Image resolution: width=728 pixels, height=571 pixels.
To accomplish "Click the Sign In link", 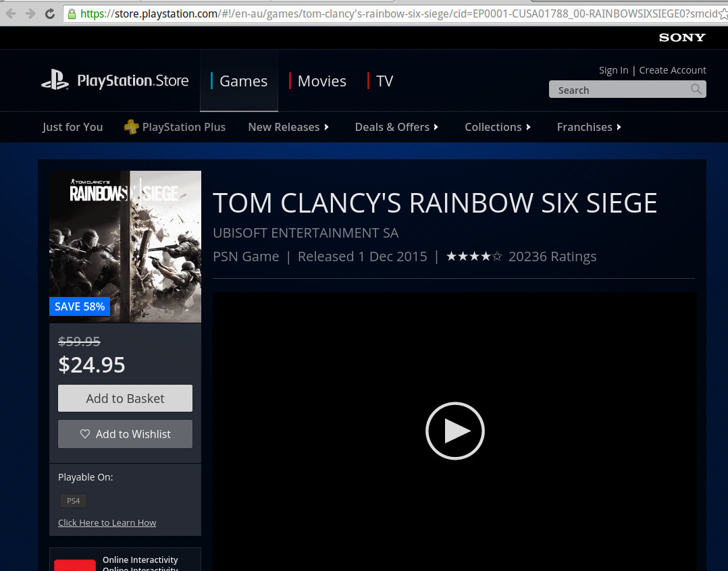I will point(613,70).
